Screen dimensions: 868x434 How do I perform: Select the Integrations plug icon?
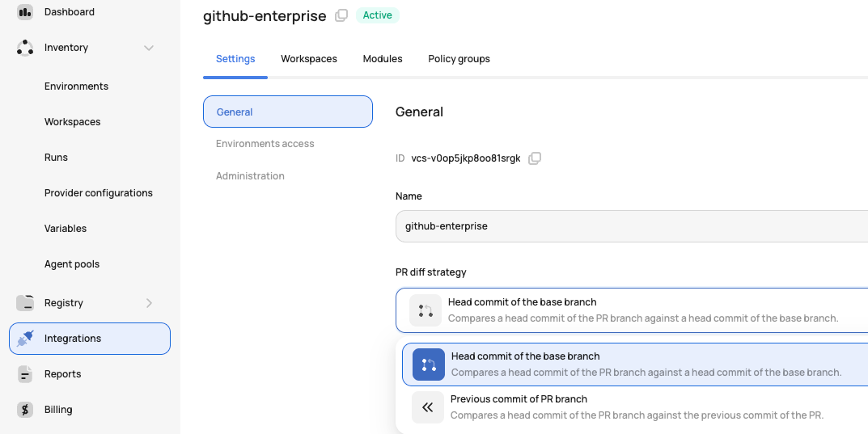coord(25,339)
